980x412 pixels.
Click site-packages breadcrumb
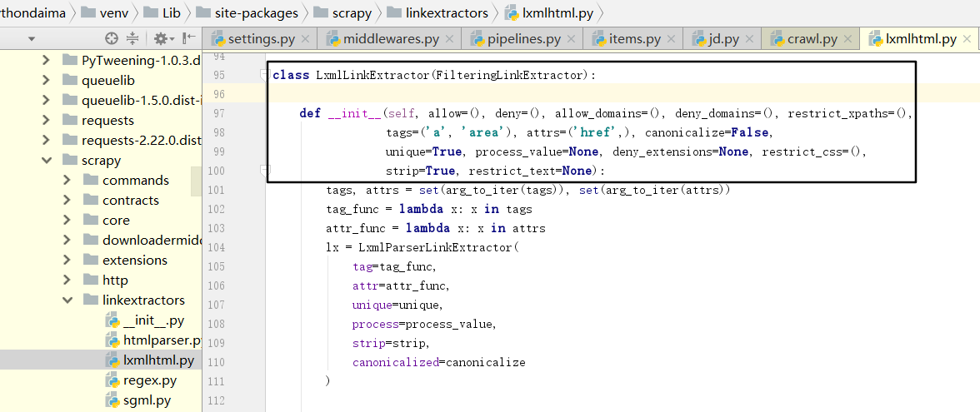click(248, 12)
